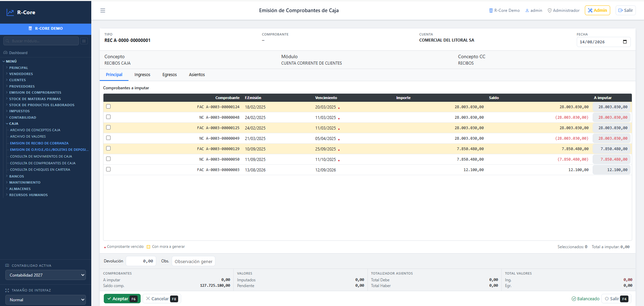
Task: Click the Salir button in top header
Action: 626,10
